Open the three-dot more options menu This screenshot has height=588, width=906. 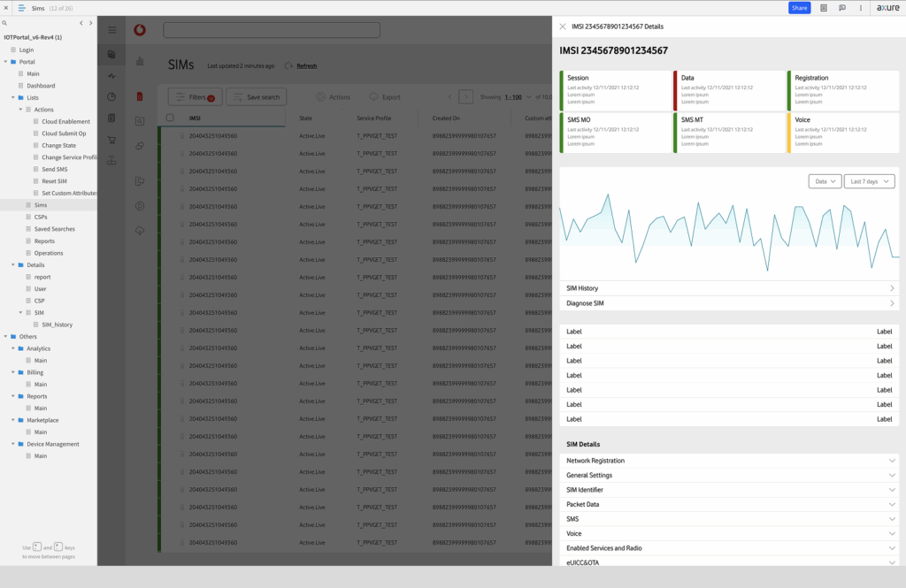pos(859,8)
